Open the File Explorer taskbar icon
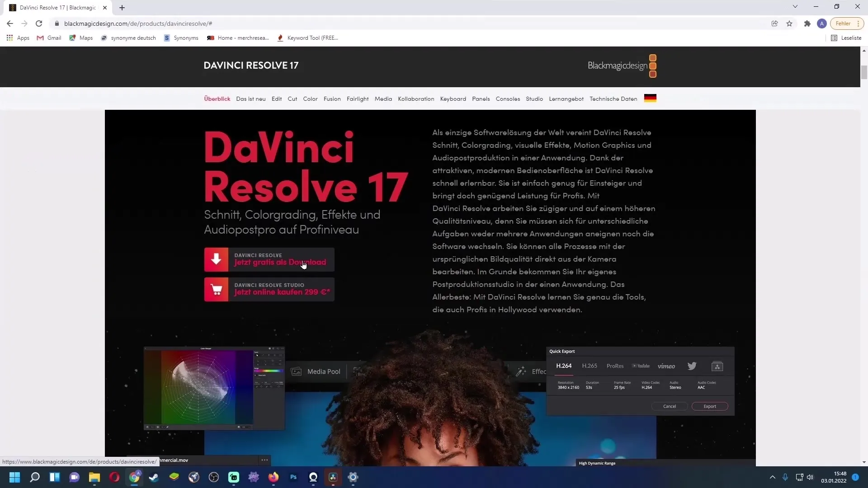 [94, 477]
